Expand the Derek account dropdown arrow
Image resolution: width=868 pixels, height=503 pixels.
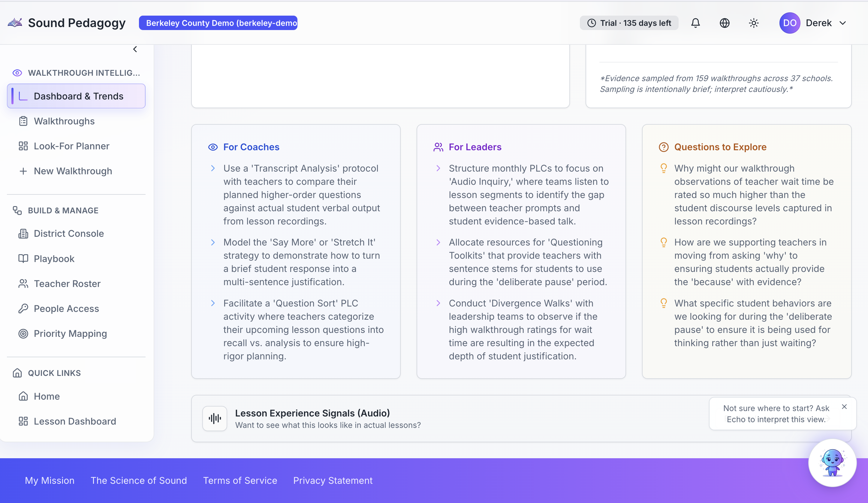tap(842, 23)
